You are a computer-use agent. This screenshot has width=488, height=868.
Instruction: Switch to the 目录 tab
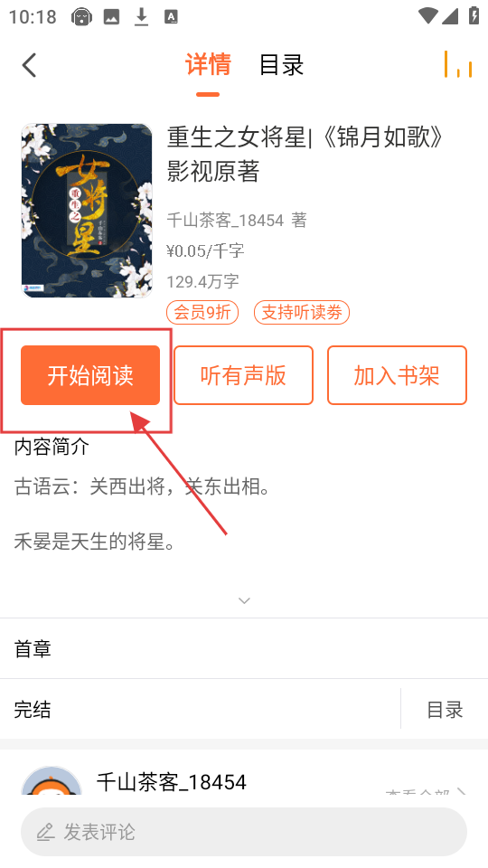281,65
